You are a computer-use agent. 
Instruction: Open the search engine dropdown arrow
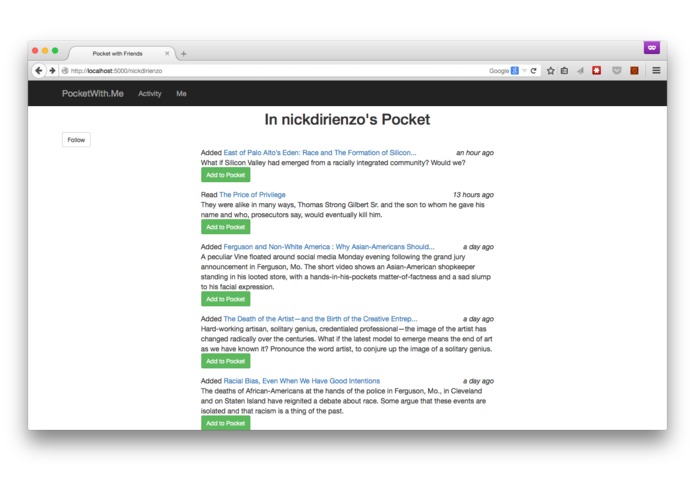coord(524,71)
